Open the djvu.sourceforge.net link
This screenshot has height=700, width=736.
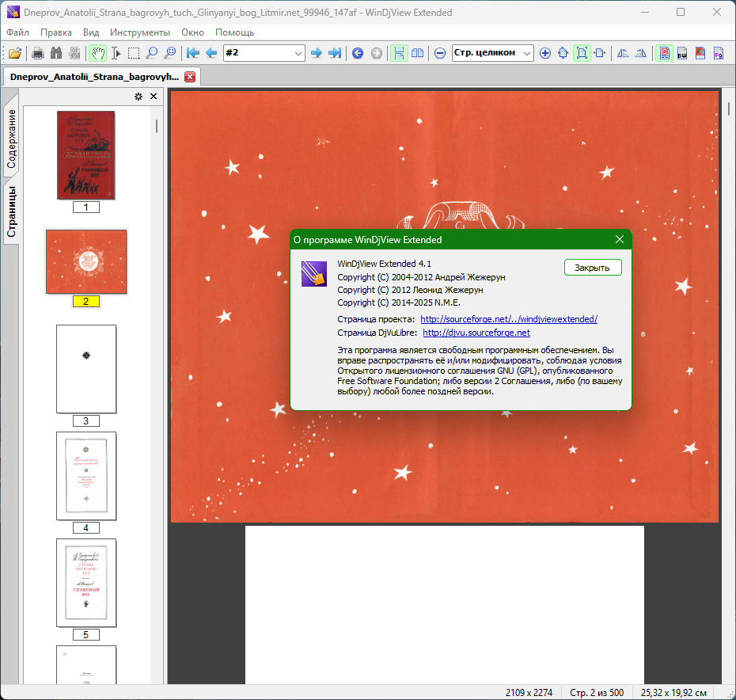coord(476,333)
